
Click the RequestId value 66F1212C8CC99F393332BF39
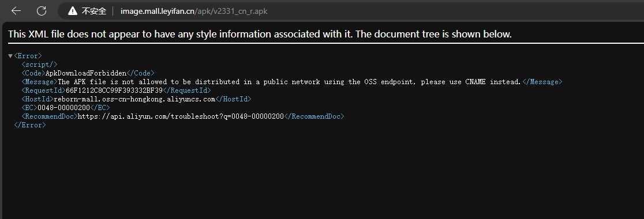click(x=114, y=90)
